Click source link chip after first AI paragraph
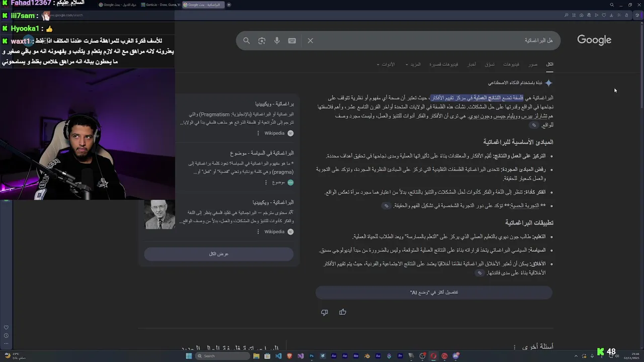The height and width of the screenshot is (362, 644). tap(534, 125)
